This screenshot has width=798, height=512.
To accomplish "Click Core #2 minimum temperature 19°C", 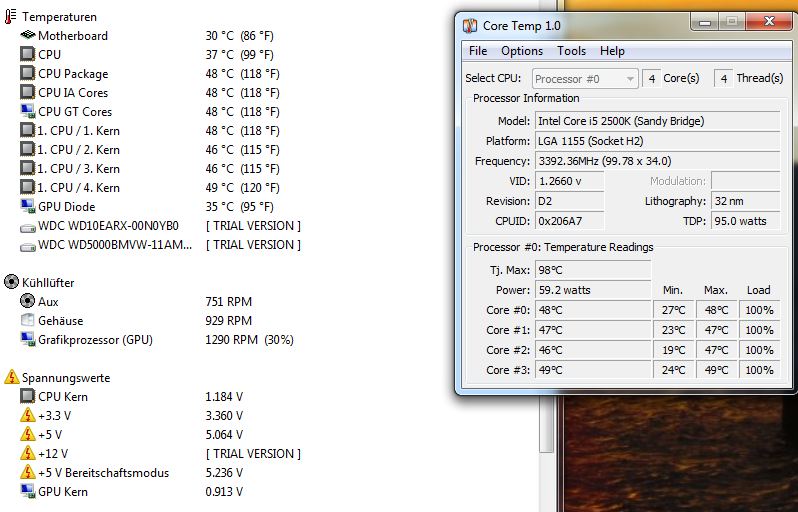I will click(x=673, y=350).
